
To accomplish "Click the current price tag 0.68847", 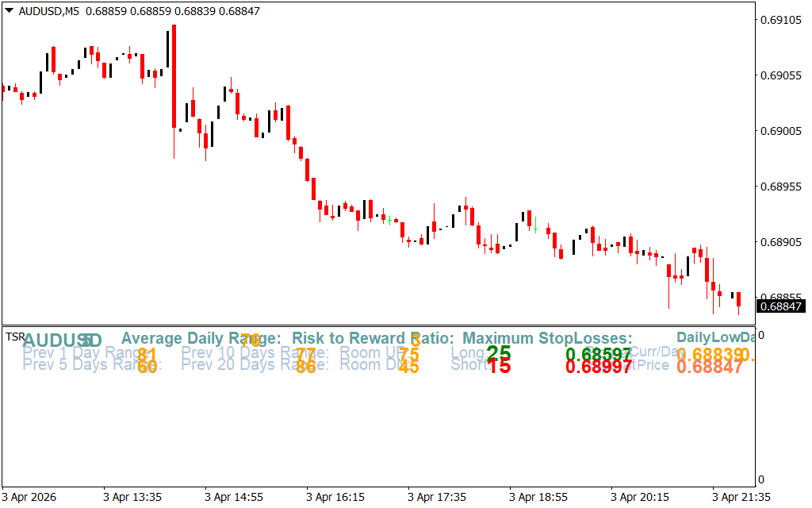I will pos(780,306).
